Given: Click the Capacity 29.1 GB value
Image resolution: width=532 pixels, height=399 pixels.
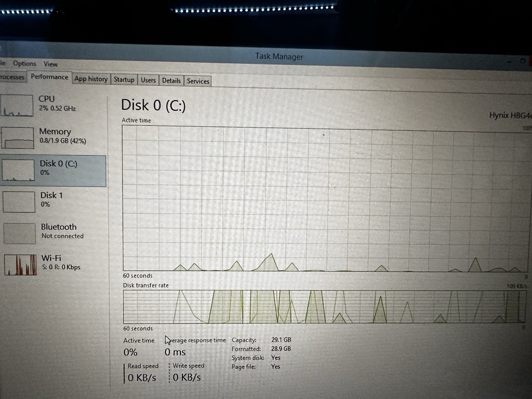Looking at the screenshot, I should click(281, 340).
